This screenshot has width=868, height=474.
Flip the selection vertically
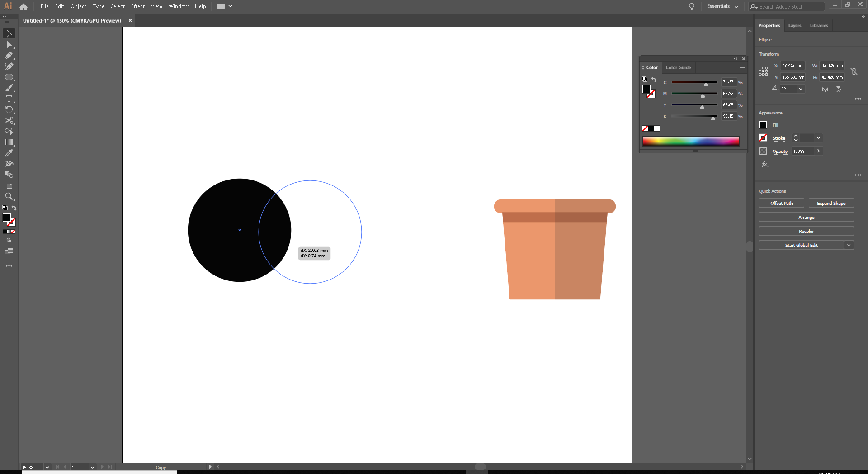pyautogui.click(x=838, y=90)
